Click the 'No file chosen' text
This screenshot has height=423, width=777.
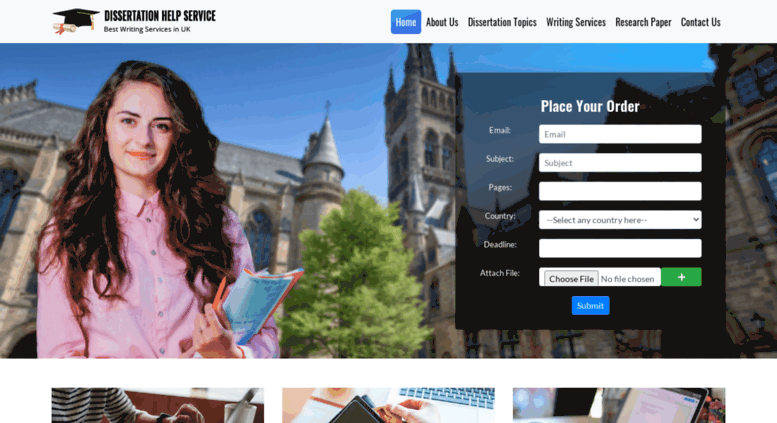coord(627,279)
